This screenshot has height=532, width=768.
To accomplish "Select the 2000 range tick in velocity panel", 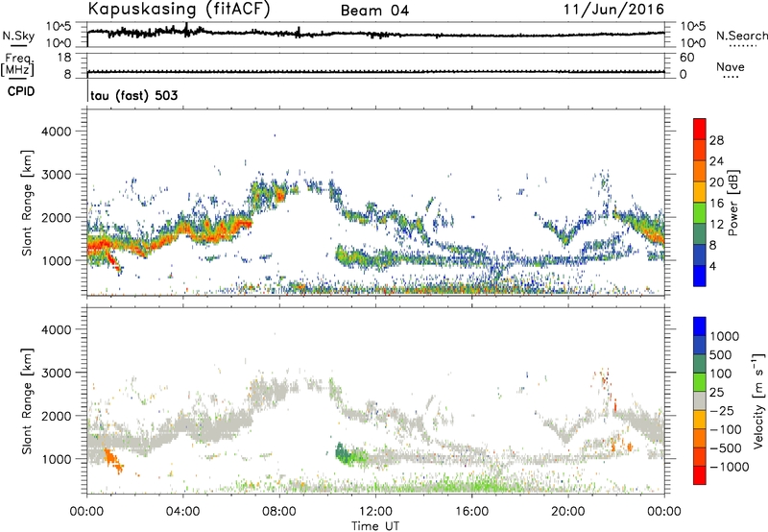I will pyautogui.click(x=56, y=416).
